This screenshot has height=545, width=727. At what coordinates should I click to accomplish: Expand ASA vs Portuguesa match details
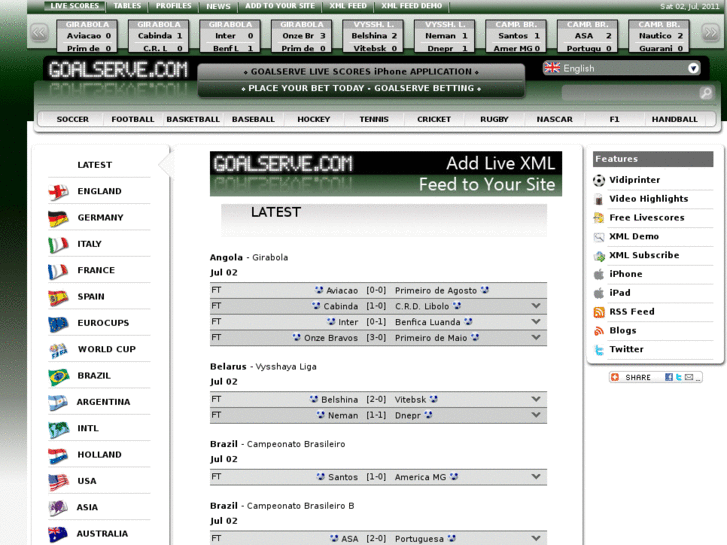coord(536,539)
